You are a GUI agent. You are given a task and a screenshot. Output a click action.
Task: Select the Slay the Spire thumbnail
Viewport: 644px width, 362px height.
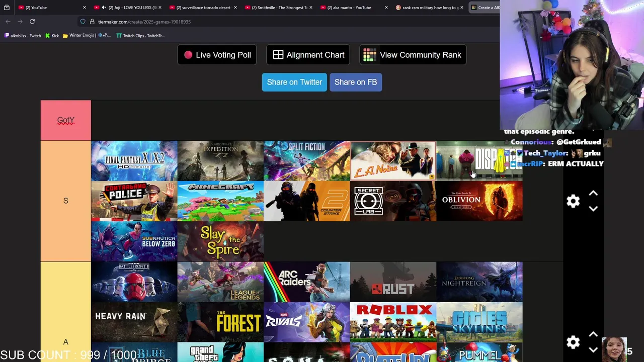coord(220,241)
